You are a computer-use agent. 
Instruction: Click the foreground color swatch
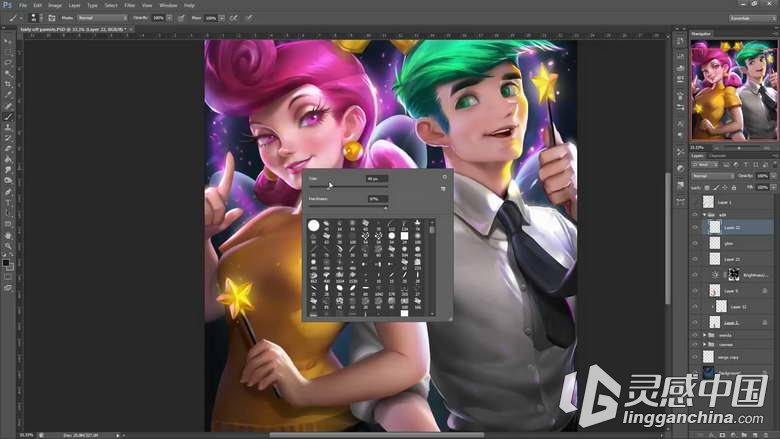pyautogui.click(x=5, y=262)
